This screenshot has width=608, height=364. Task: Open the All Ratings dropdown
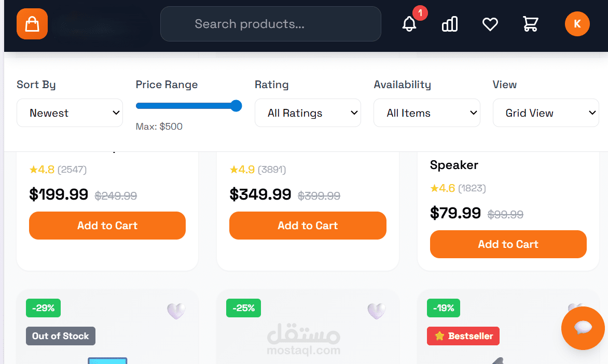click(x=308, y=113)
